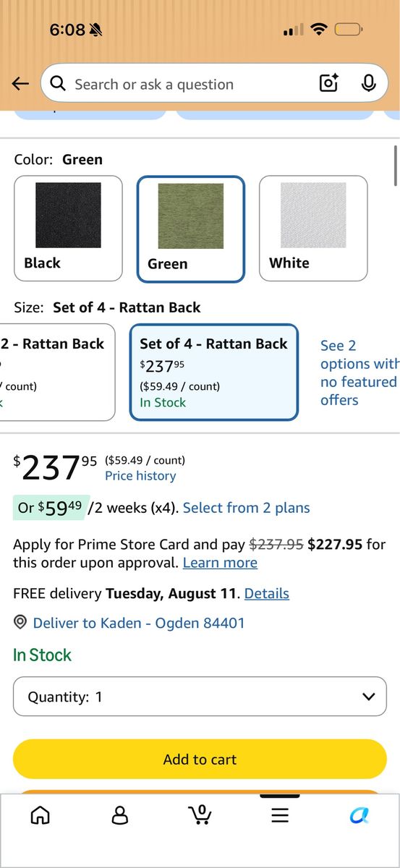Select the White color swatch
The image size is (400, 868).
(313, 229)
